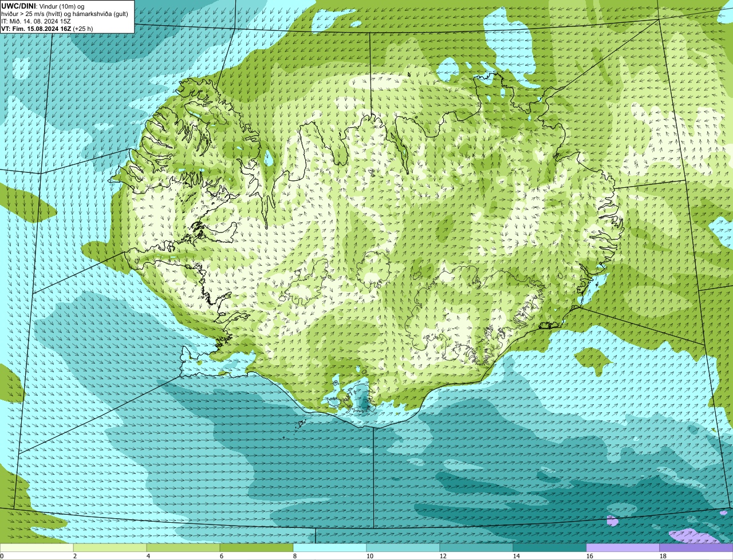
Task: Click the '6' label on the color scale
Action: [222, 556]
